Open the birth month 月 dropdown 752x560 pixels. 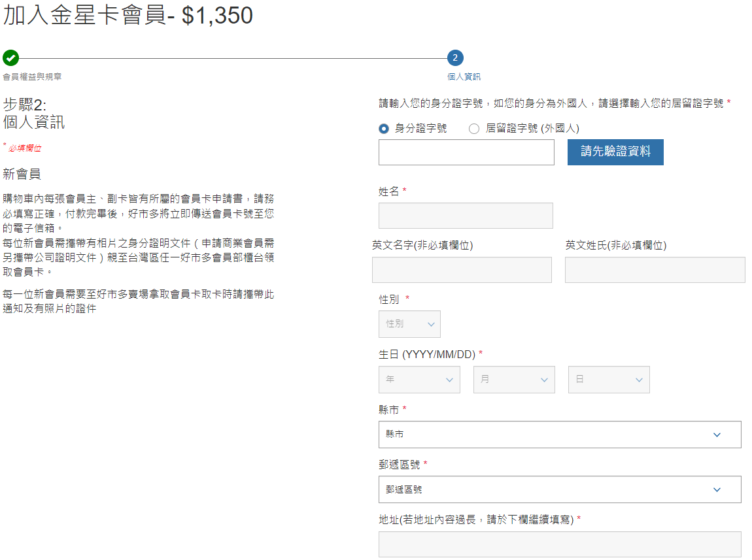pyautogui.click(x=514, y=380)
